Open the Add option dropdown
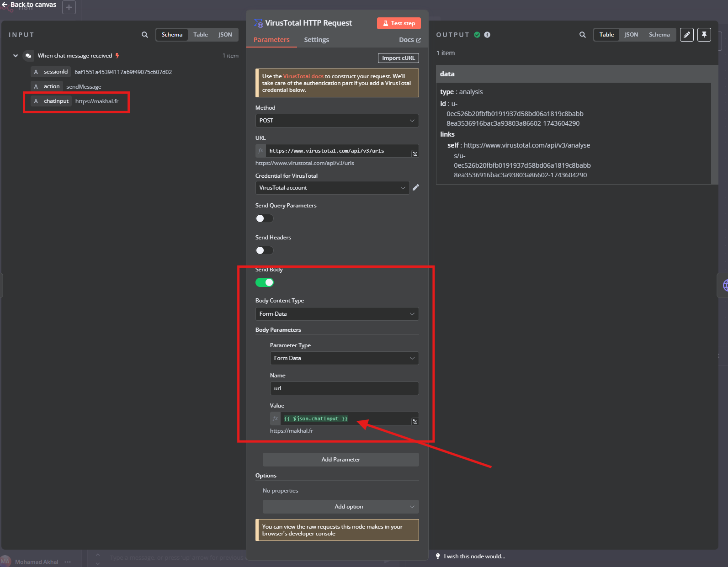 (x=340, y=507)
